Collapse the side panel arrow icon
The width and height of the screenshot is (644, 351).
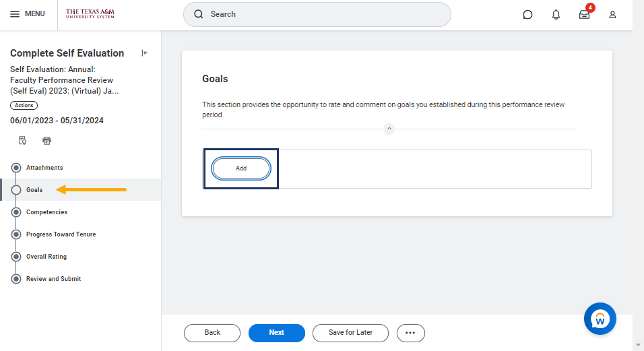[x=144, y=53]
